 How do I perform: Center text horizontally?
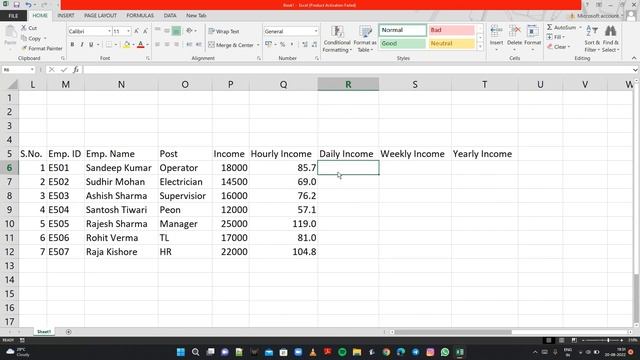(x=167, y=44)
